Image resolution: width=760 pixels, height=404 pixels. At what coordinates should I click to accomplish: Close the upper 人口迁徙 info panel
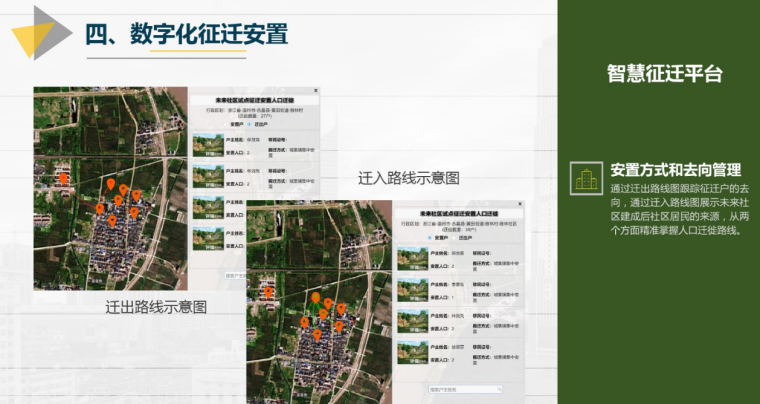314,92
